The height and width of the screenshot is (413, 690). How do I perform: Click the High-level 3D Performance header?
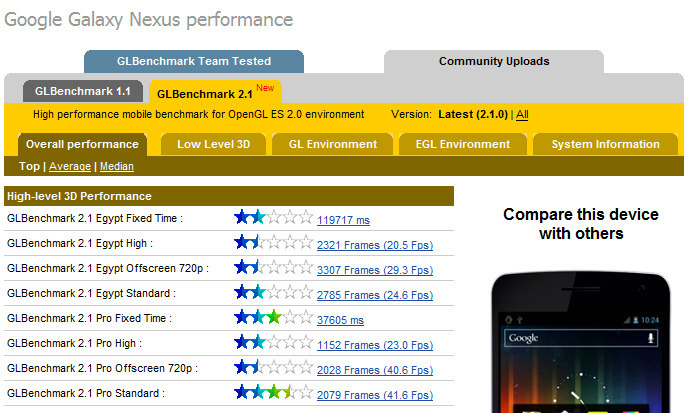229,196
